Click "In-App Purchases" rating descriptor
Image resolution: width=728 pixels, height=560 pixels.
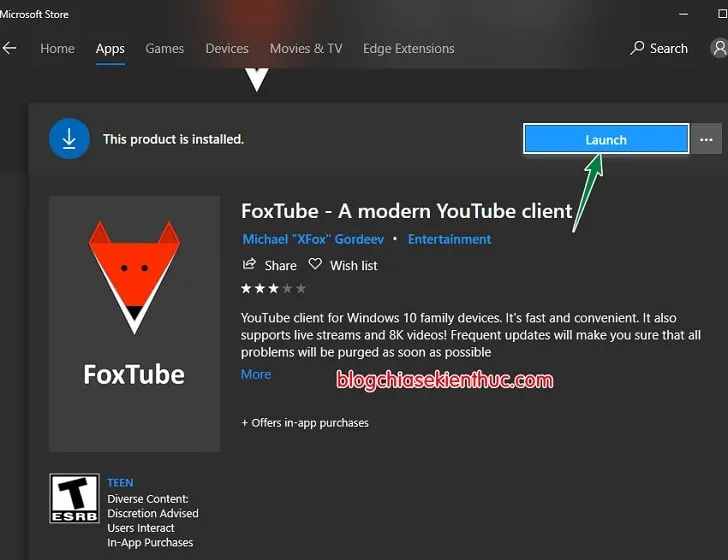tap(150, 542)
